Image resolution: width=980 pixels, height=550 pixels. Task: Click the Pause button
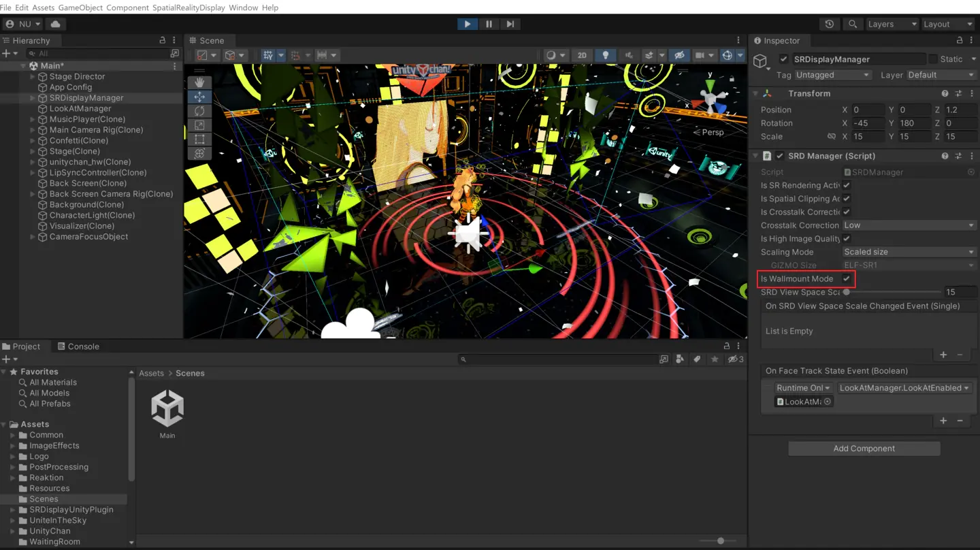[489, 24]
